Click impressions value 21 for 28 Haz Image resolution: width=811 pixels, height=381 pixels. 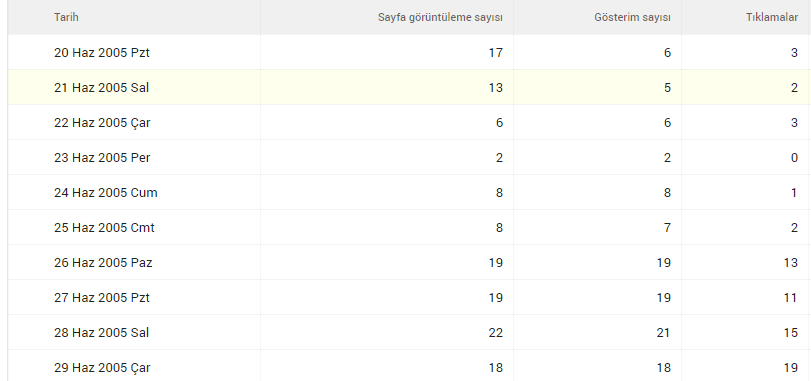click(664, 332)
